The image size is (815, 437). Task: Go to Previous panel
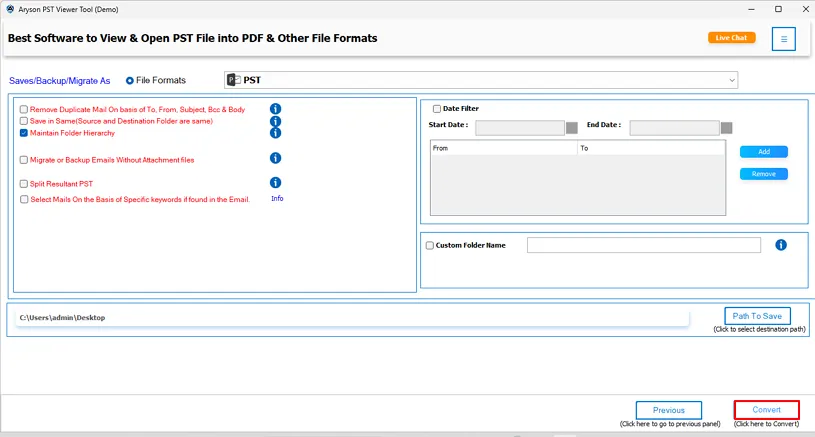point(668,410)
